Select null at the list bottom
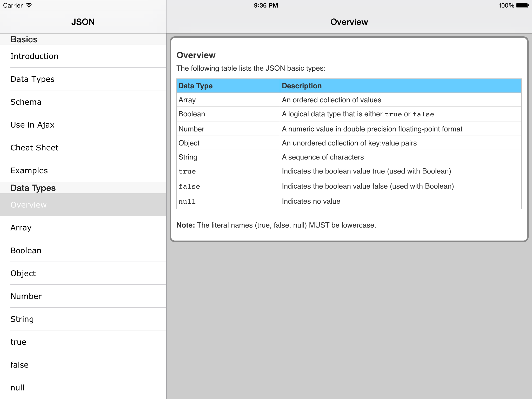The height and width of the screenshot is (399, 532). pyautogui.click(x=17, y=388)
